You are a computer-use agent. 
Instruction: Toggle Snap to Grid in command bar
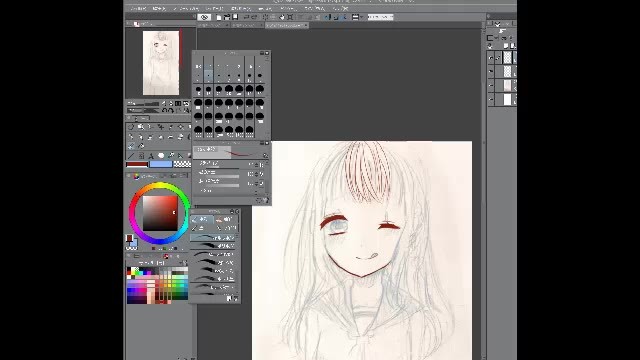point(344,17)
